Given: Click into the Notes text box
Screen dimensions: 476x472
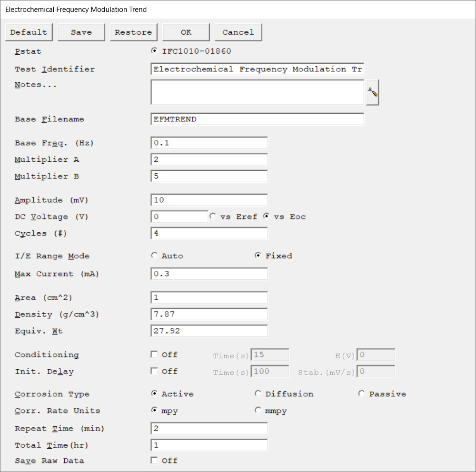Looking at the screenshot, I should pos(257,92).
